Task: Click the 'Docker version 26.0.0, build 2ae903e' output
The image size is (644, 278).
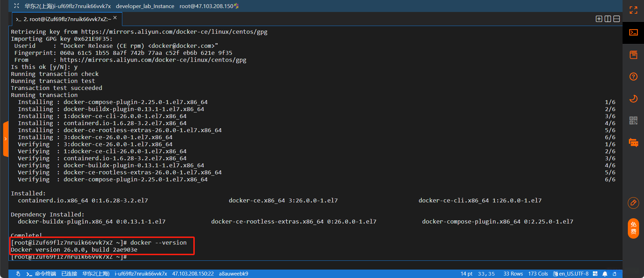Action: (74, 250)
